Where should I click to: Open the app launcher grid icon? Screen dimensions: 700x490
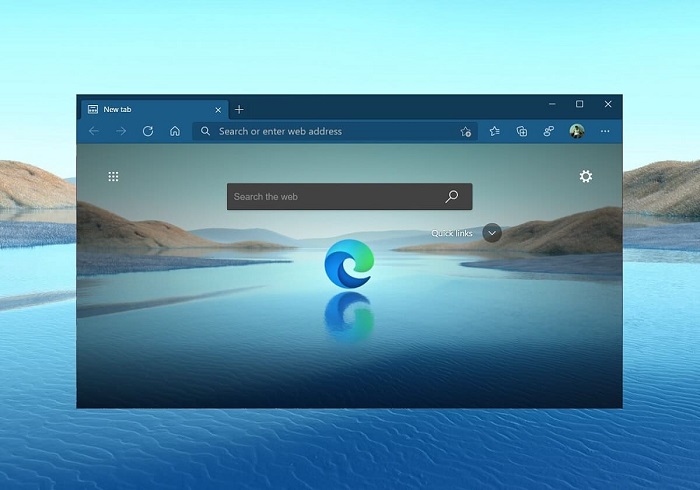pos(113,177)
